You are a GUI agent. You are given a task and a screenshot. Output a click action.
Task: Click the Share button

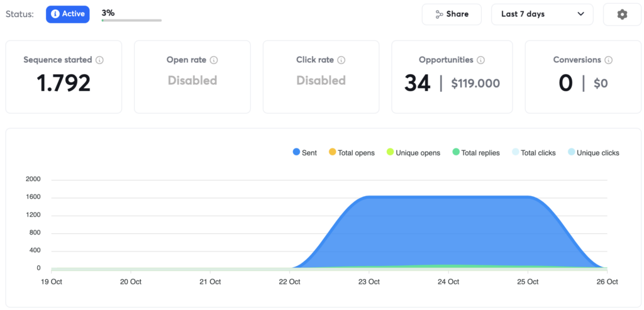pos(451,14)
